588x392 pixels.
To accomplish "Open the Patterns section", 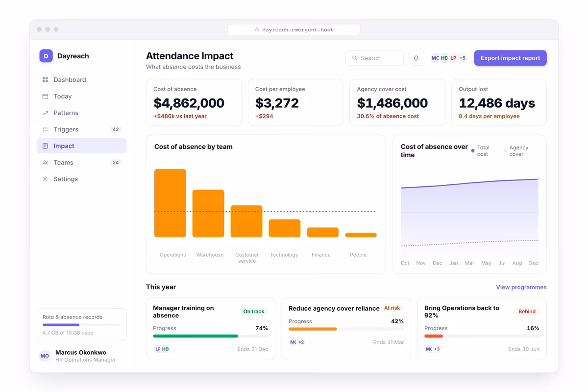I will pyautogui.click(x=82, y=113).
